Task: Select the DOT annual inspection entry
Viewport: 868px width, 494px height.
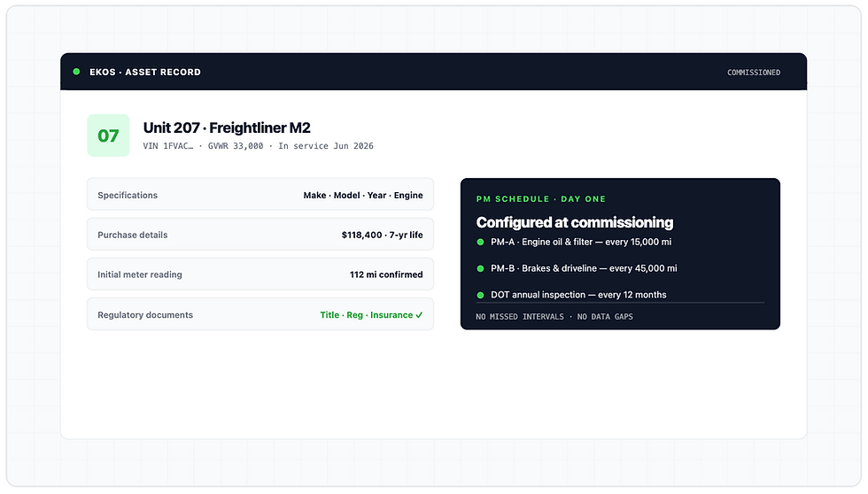Action: pos(578,295)
